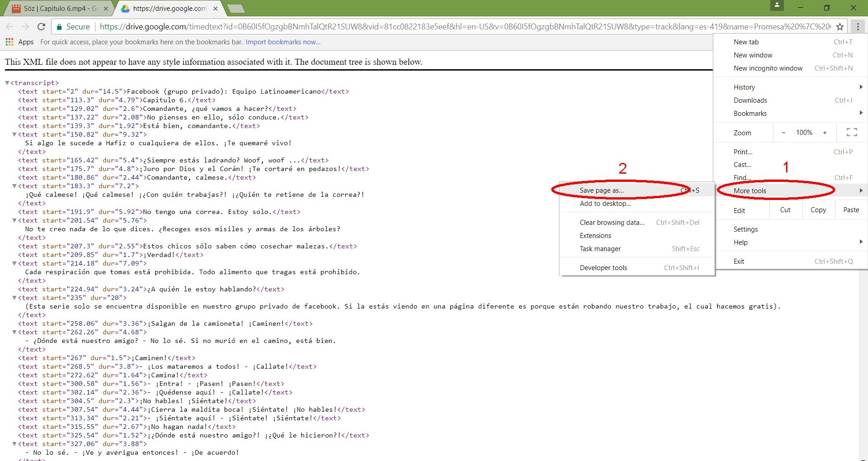This screenshot has width=868, height=461.
Task: Select Cast... from the menu
Action: tap(791, 165)
